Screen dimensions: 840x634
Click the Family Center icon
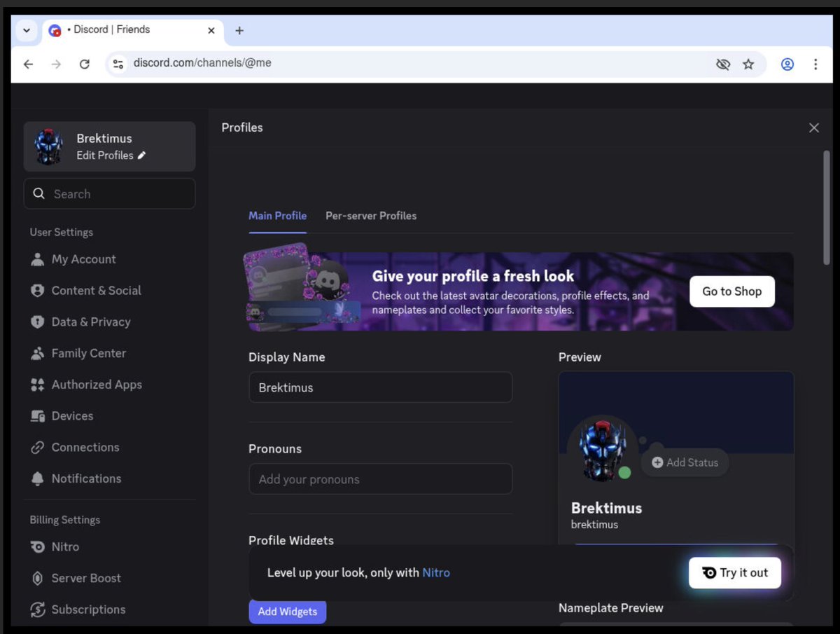37,353
